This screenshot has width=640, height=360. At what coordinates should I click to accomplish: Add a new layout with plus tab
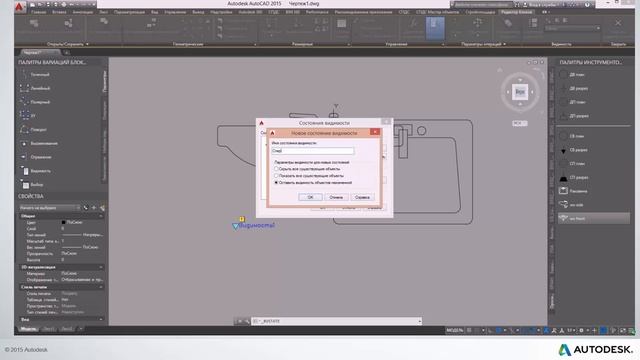coord(80,329)
